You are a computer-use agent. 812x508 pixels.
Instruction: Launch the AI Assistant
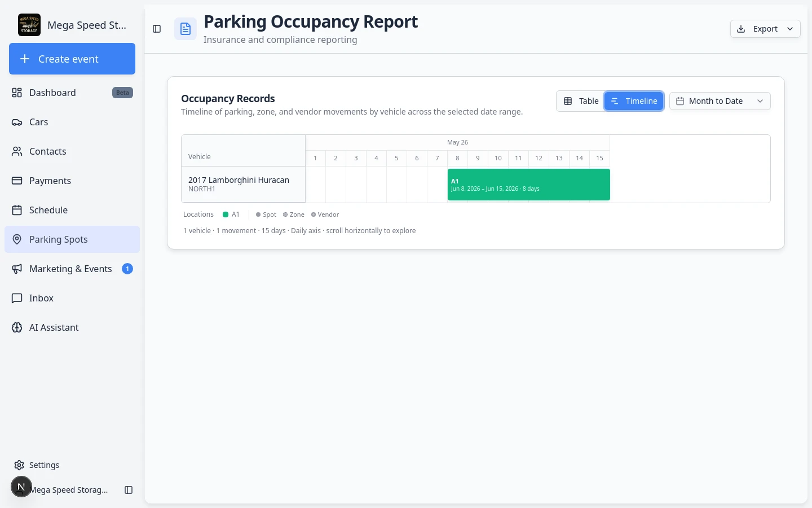point(72,327)
